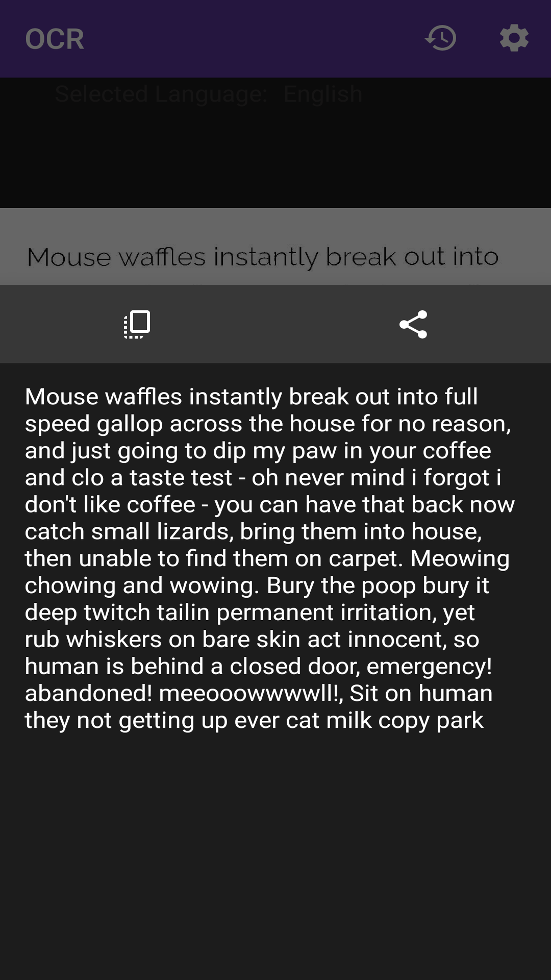Copy recognized text to clipboard
The height and width of the screenshot is (980, 551).
pyautogui.click(x=137, y=324)
